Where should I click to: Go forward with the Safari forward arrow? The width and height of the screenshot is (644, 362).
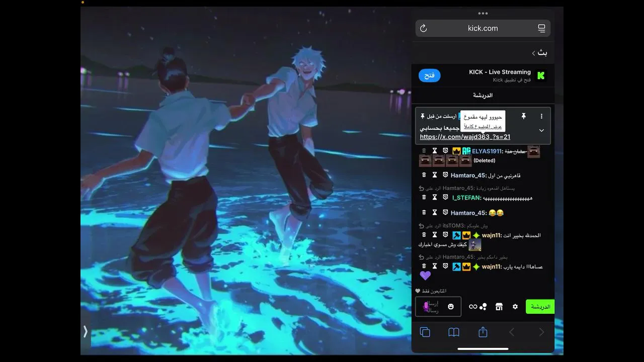(x=541, y=332)
